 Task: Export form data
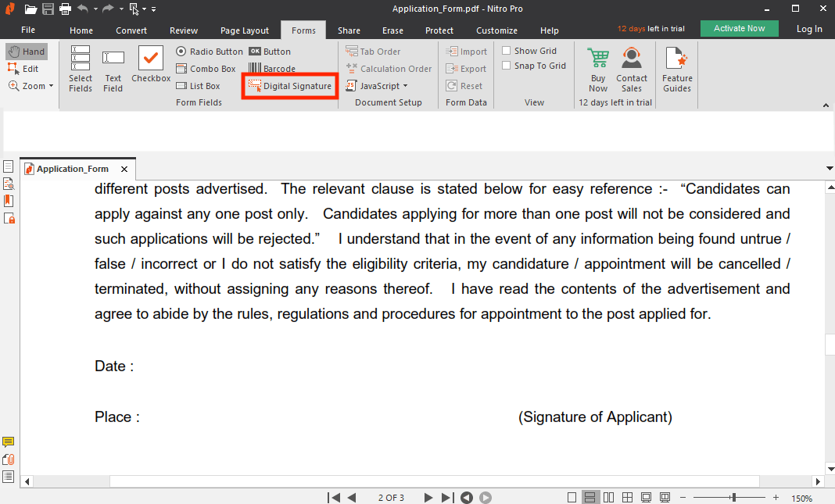tap(466, 68)
